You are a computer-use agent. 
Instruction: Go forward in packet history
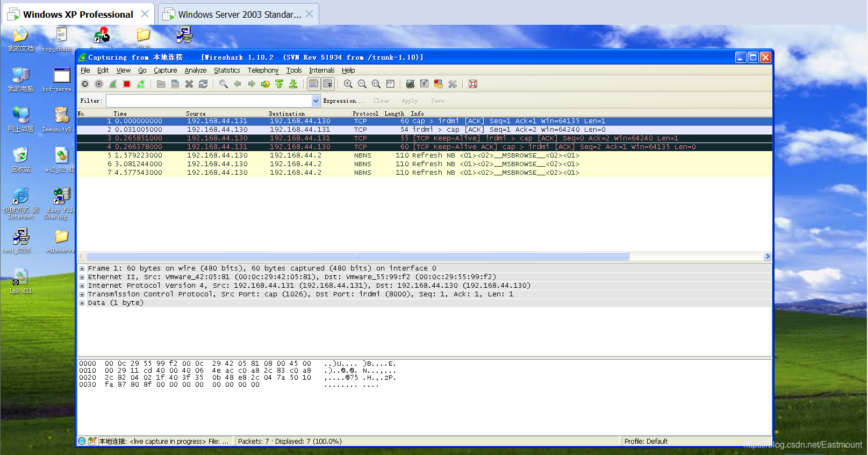[x=252, y=84]
